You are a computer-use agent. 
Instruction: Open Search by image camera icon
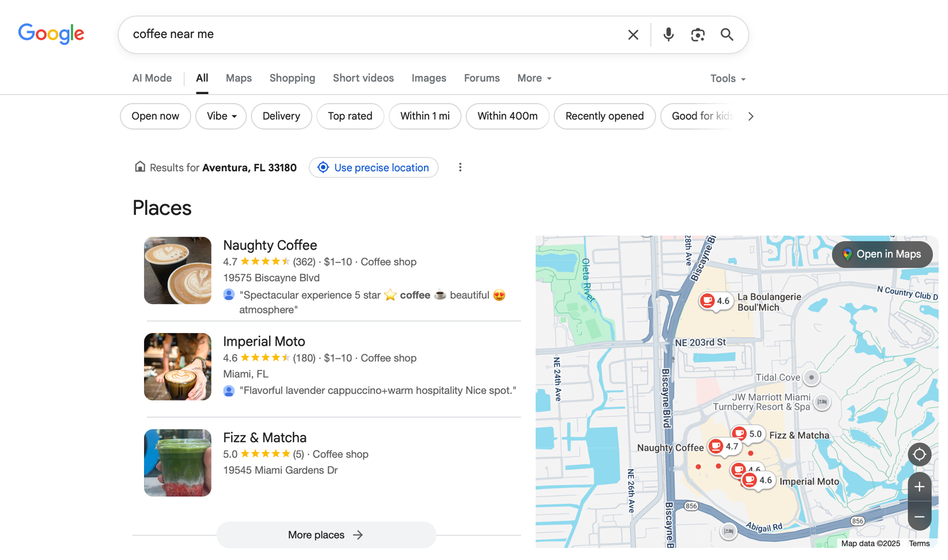[698, 35]
